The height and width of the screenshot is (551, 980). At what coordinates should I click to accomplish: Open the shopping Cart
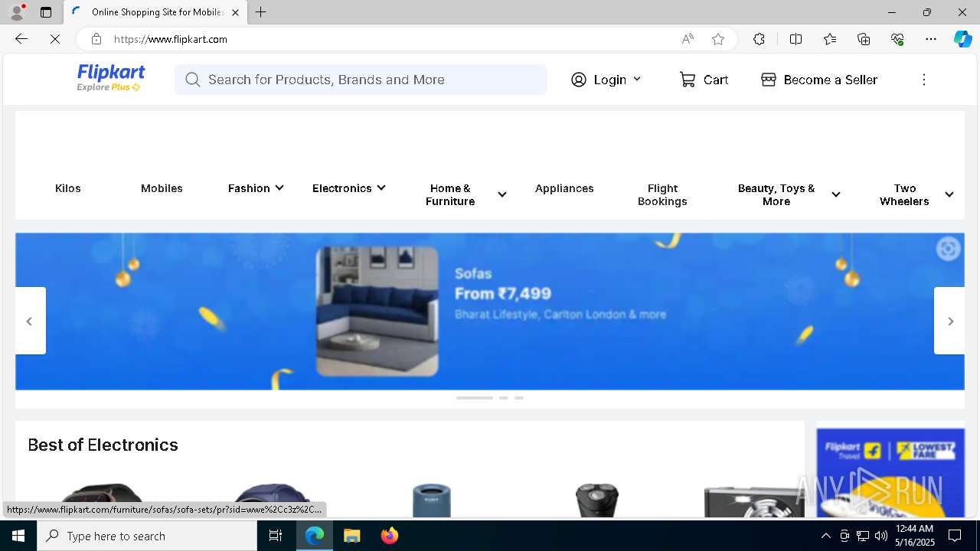pyautogui.click(x=704, y=80)
